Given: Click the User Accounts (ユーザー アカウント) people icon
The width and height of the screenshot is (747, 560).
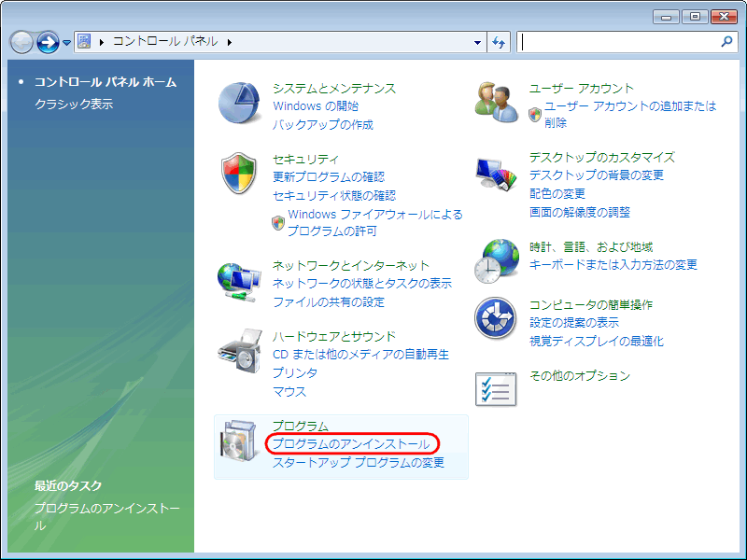Looking at the screenshot, I should (496, 101).
